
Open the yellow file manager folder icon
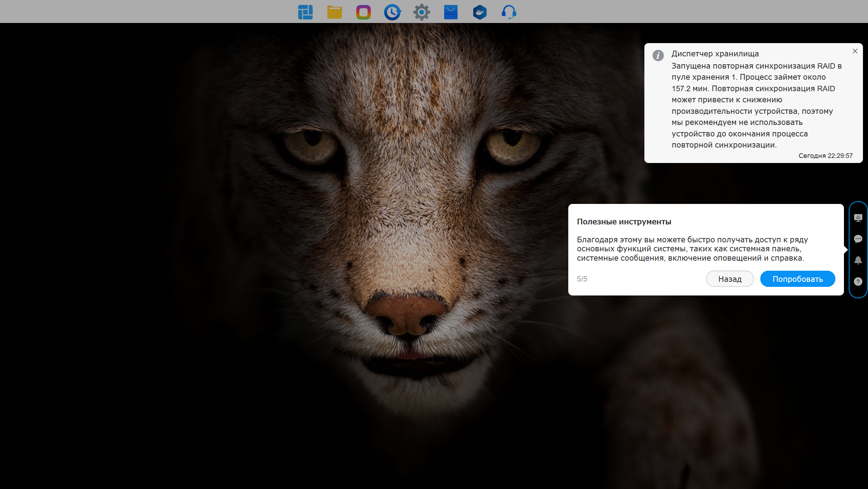[x=334, y=12]
